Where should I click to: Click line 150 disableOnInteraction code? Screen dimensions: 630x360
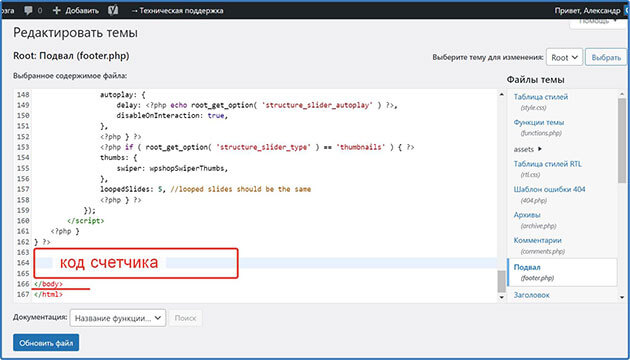point(172,116)
